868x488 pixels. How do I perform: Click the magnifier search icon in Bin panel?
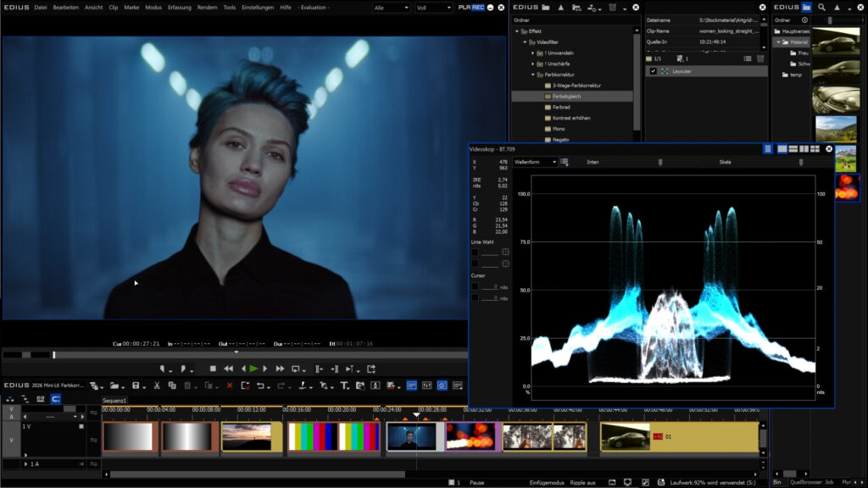pos(821,7)
